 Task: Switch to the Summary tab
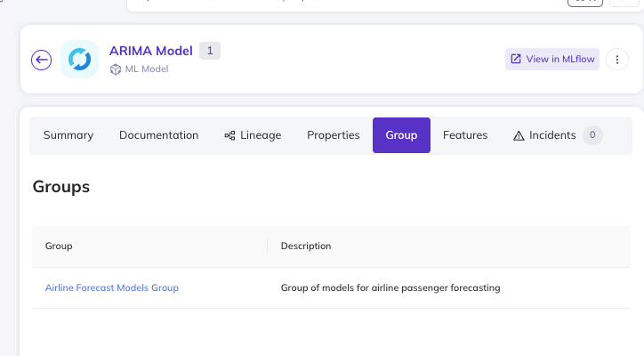tap(68, 135)
